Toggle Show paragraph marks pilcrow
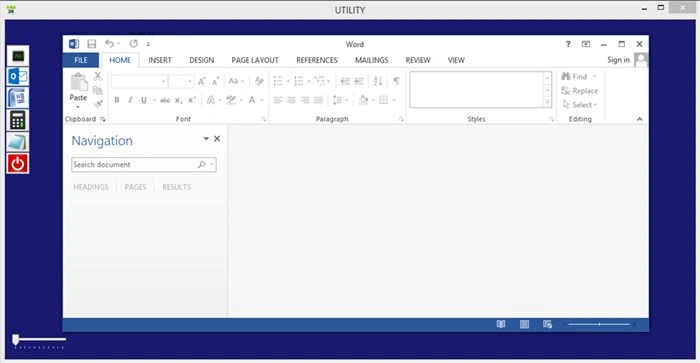 pyautogui.click(x=396, y=81)
